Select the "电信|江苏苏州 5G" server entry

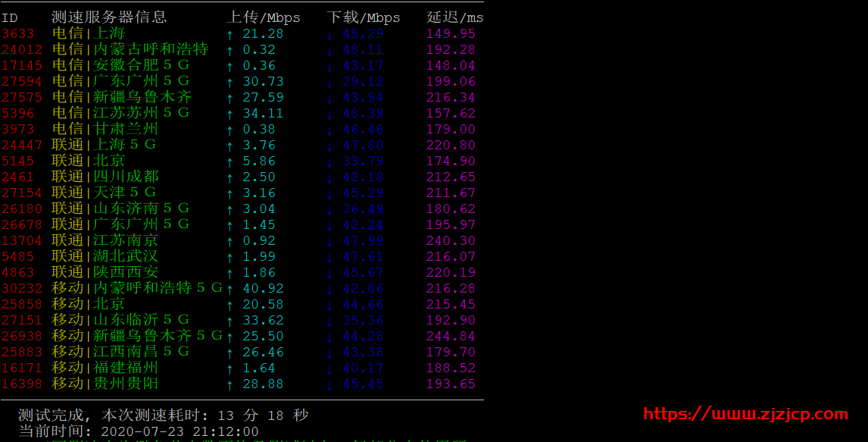click(120, 113)
